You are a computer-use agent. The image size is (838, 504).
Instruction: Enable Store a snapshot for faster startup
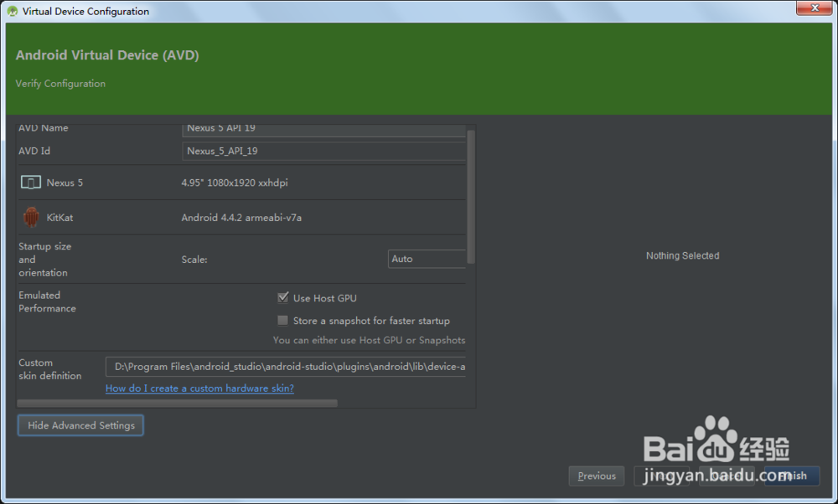(x=282, y=321)
